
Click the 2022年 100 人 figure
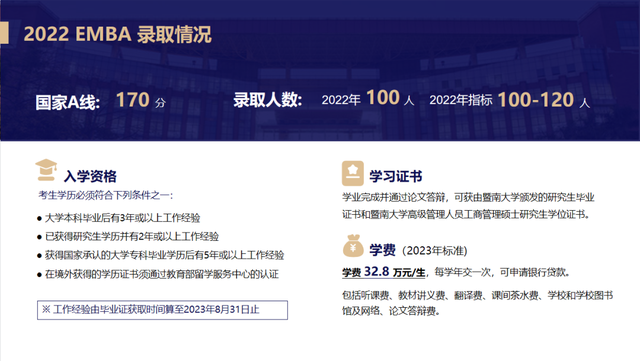(x=368, y=98)
